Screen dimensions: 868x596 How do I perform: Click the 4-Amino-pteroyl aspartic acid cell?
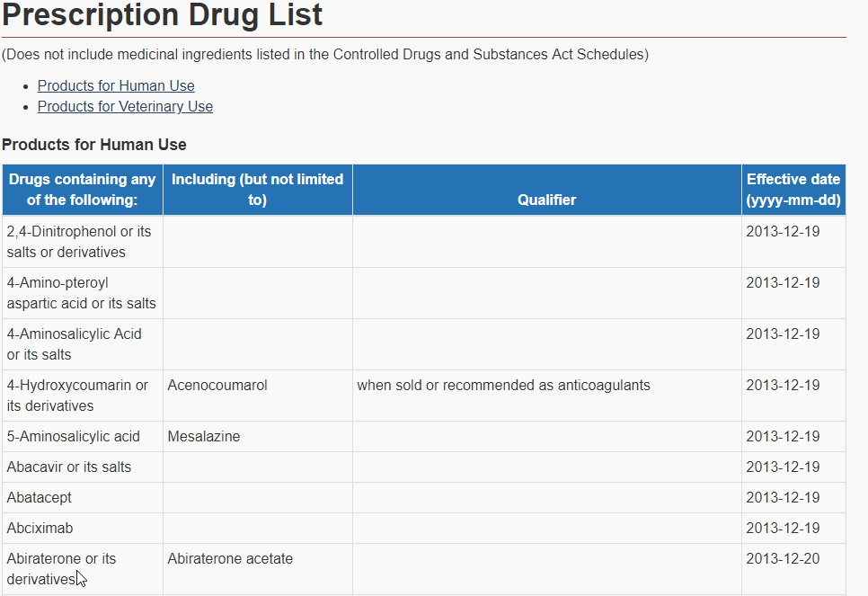point(81,292)
